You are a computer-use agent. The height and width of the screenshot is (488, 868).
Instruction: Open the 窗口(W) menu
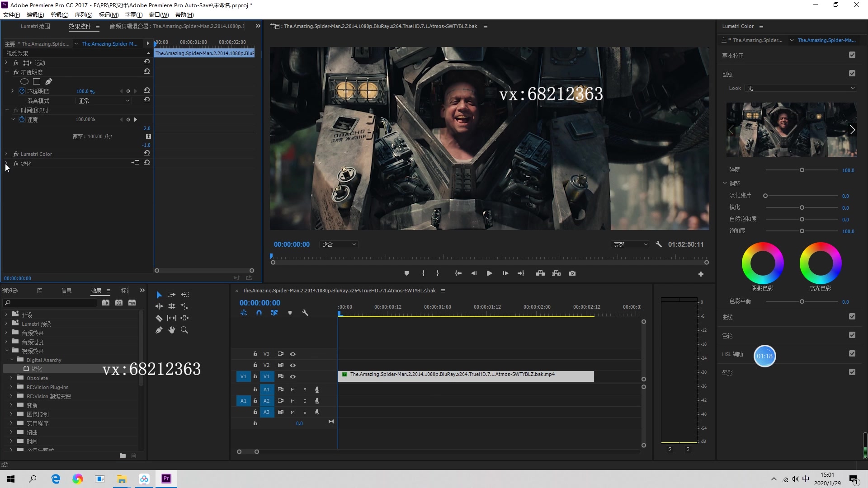pyautogui.click(x=159, y=15)
